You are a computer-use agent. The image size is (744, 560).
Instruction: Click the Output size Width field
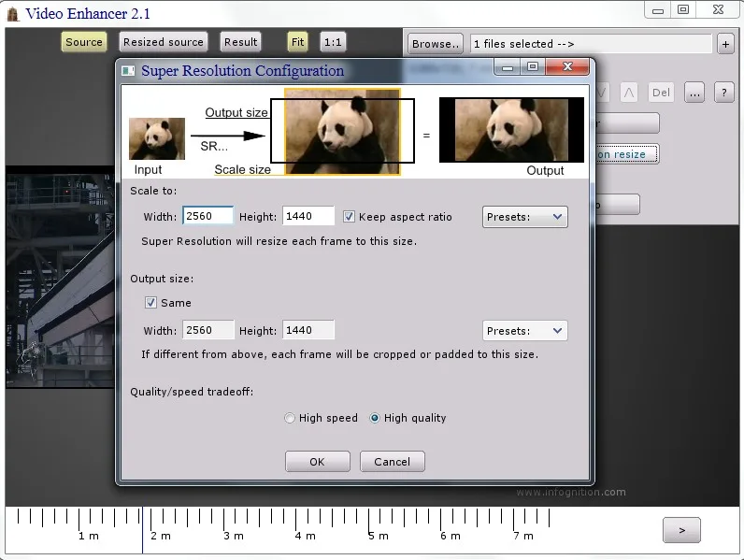[x=208, y=330]
